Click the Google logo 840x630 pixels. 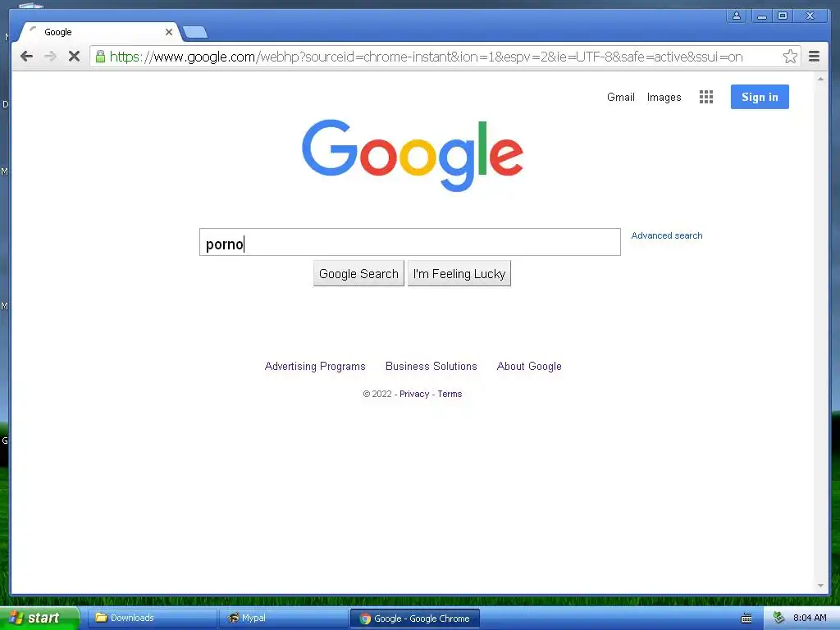413,155
